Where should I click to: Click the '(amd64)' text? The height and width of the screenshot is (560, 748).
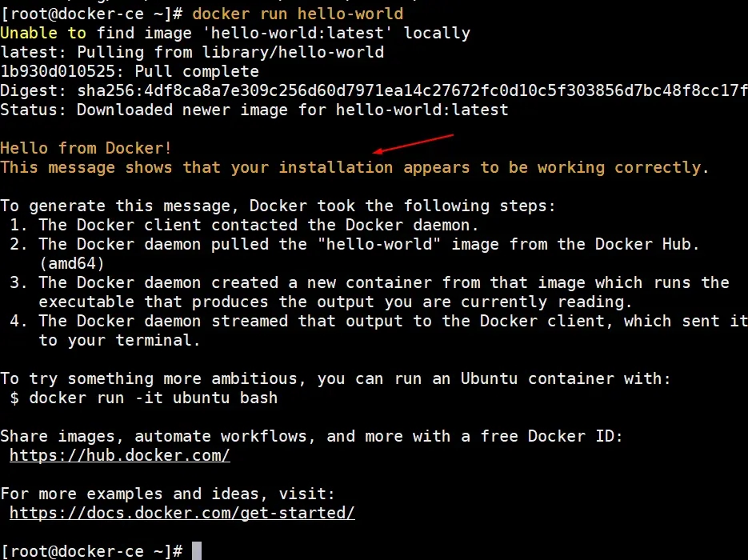(71, 263)
